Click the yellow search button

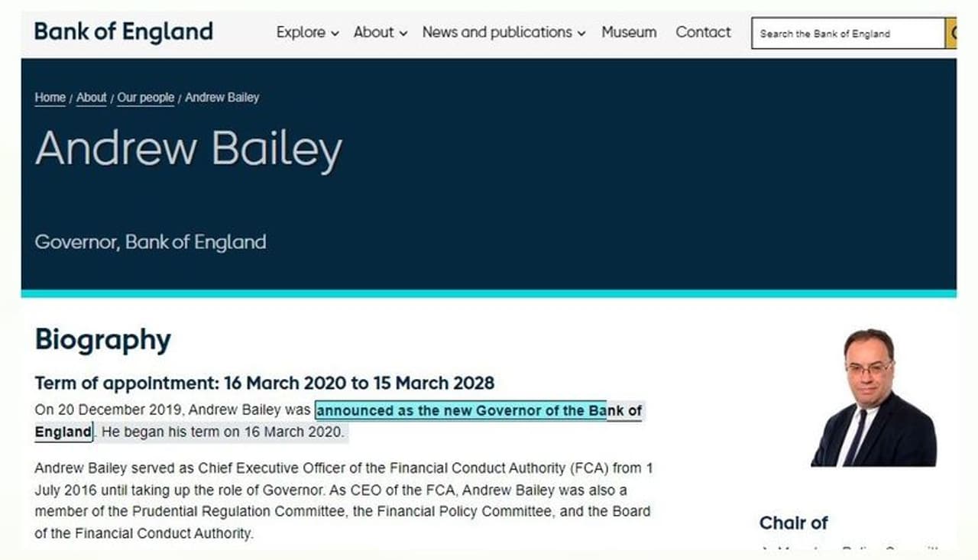(x=951, y=34)
